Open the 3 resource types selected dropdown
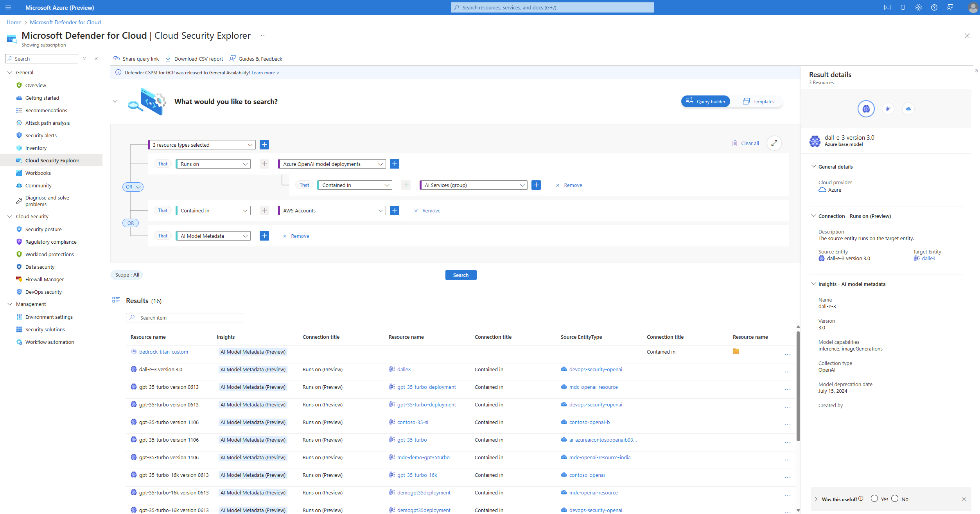 (x=202, y=145)
